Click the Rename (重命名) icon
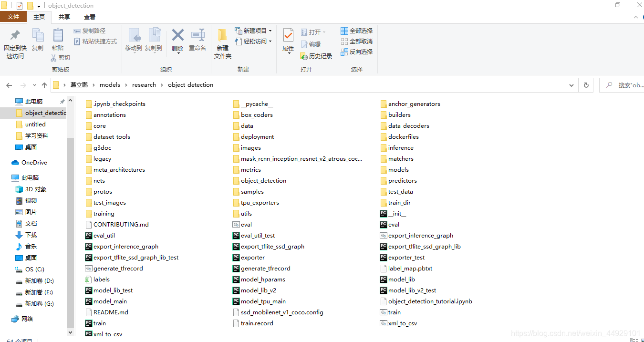644x342 pixels. 197,35
